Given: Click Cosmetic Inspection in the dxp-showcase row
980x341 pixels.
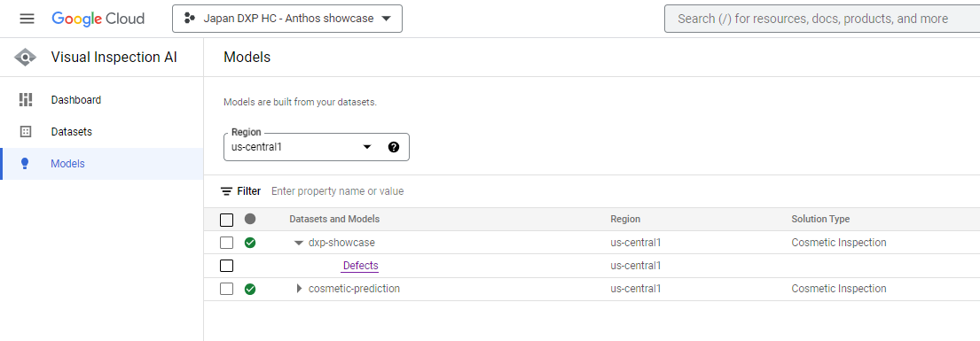Looking at the screenshot, I should (839, 243).
